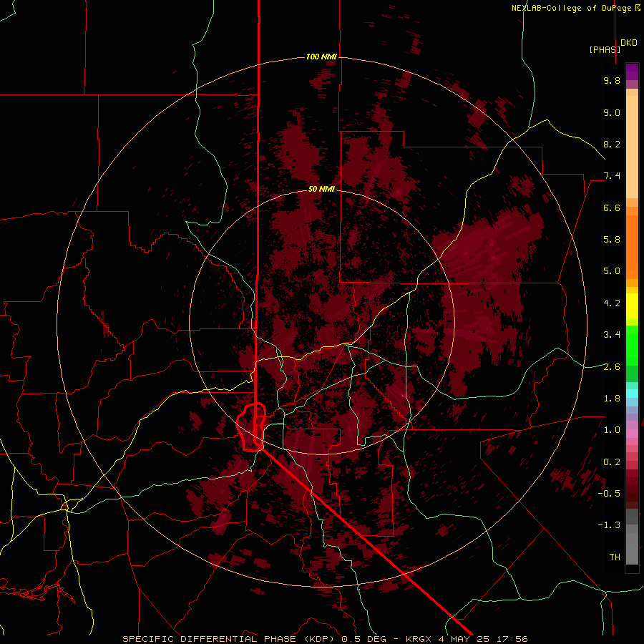Click the 9.0 scale value label
This screenshot has height=644, width=644.
[612, 112]
